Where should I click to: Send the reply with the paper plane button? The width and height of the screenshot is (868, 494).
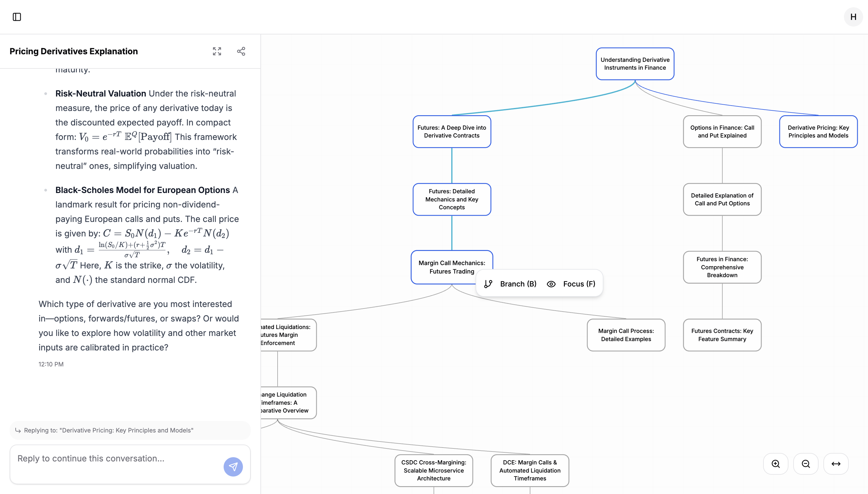(233, 467)
